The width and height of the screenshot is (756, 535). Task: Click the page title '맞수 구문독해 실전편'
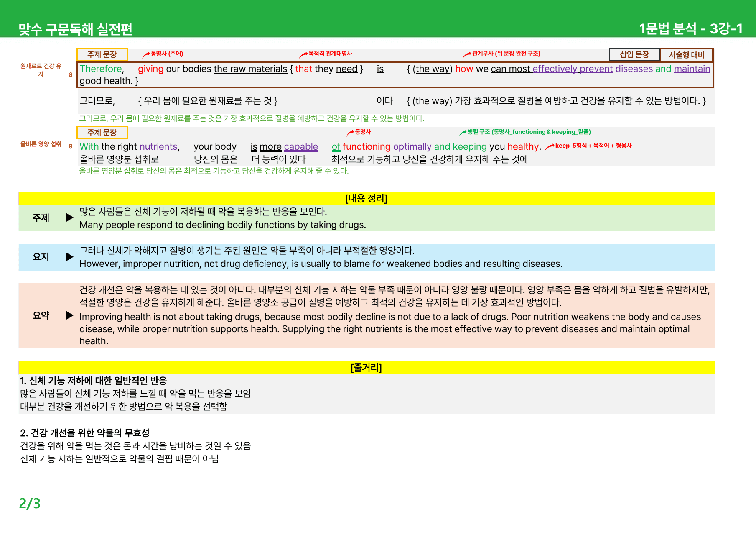pyautogui.click(x=76, y=29)
